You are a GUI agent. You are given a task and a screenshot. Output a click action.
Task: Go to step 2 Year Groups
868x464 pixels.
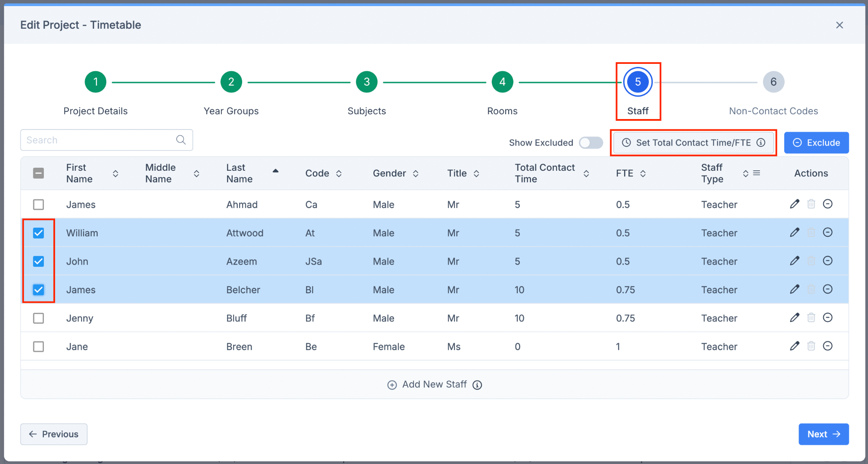click(231, 82)
